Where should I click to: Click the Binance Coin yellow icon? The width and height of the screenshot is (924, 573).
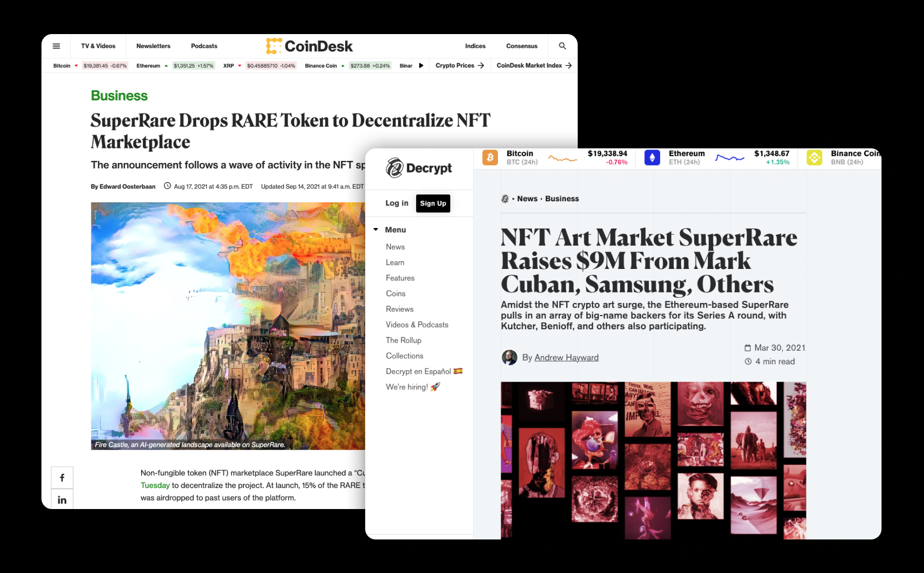[814, 157]
